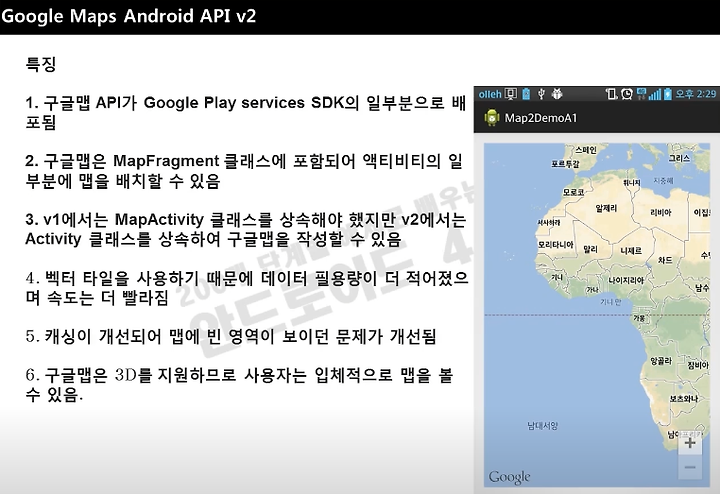Tap the 스페인 label on the map

[586, 150]
